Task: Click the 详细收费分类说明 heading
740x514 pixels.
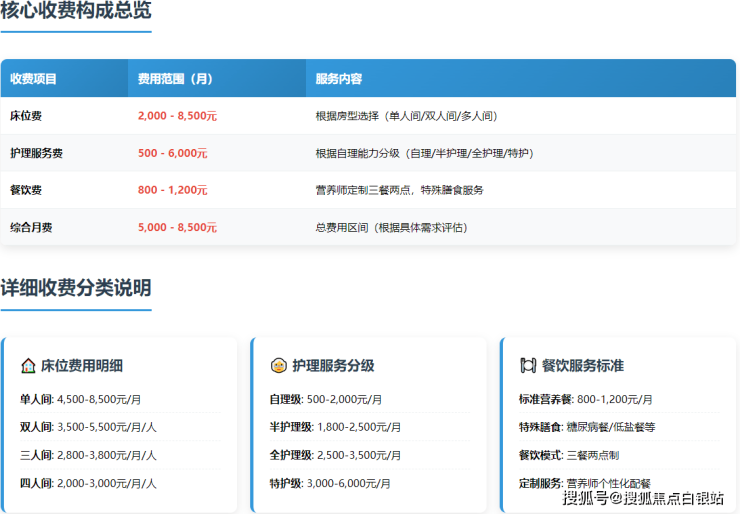Action: (76, 288)
